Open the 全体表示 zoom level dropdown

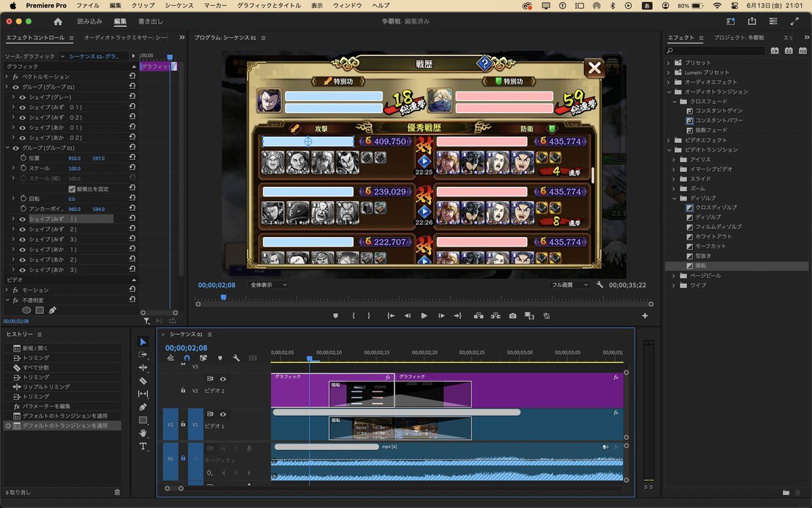[x=268, y=285]
